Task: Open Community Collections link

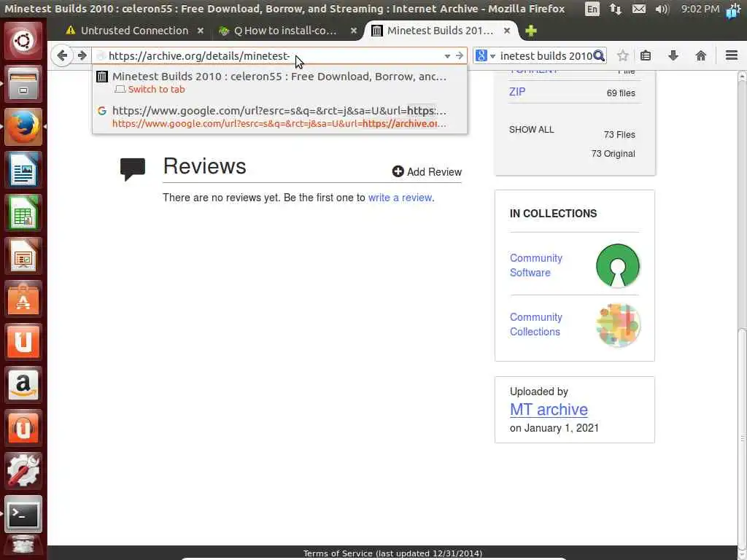Action: pyautogui.click(x=536, y=324)
